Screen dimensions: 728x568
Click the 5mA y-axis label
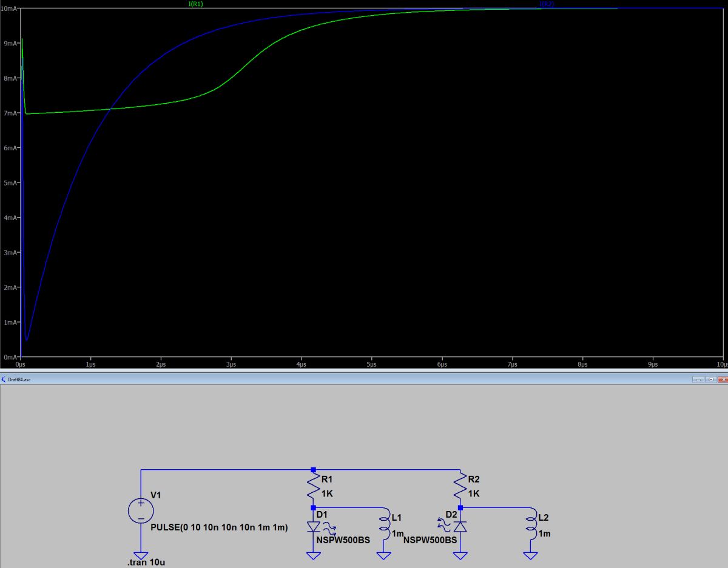pos(10,182)
